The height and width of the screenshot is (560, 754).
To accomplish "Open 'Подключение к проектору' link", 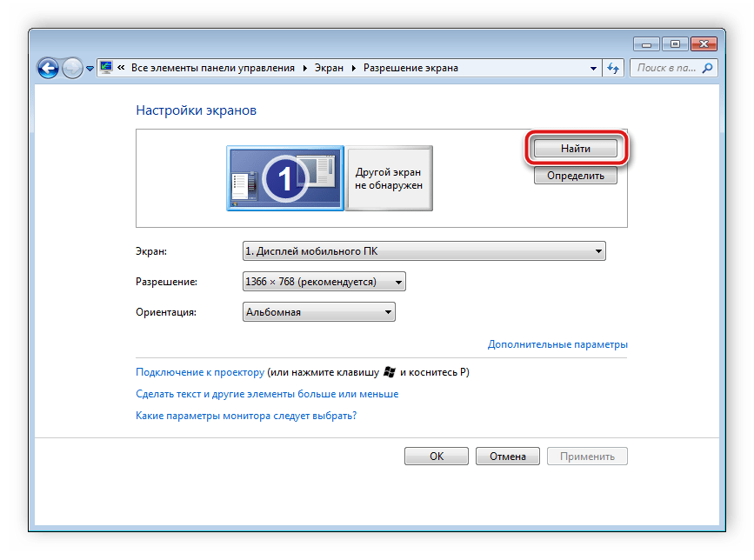I will 200,372.
